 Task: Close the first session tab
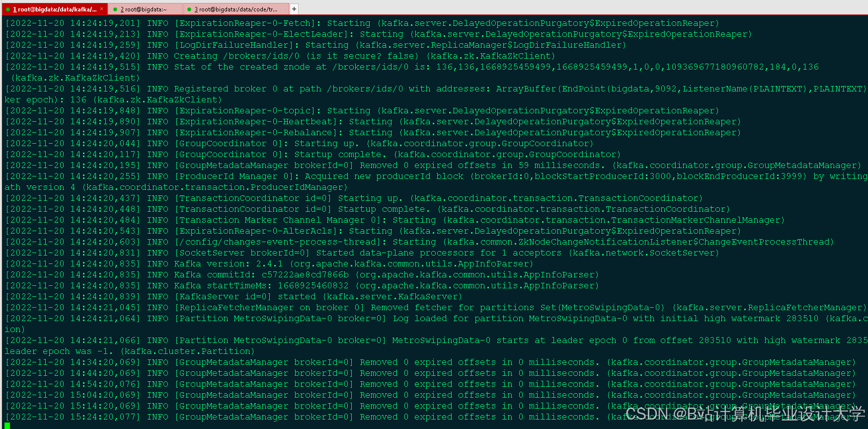(101, 9)
